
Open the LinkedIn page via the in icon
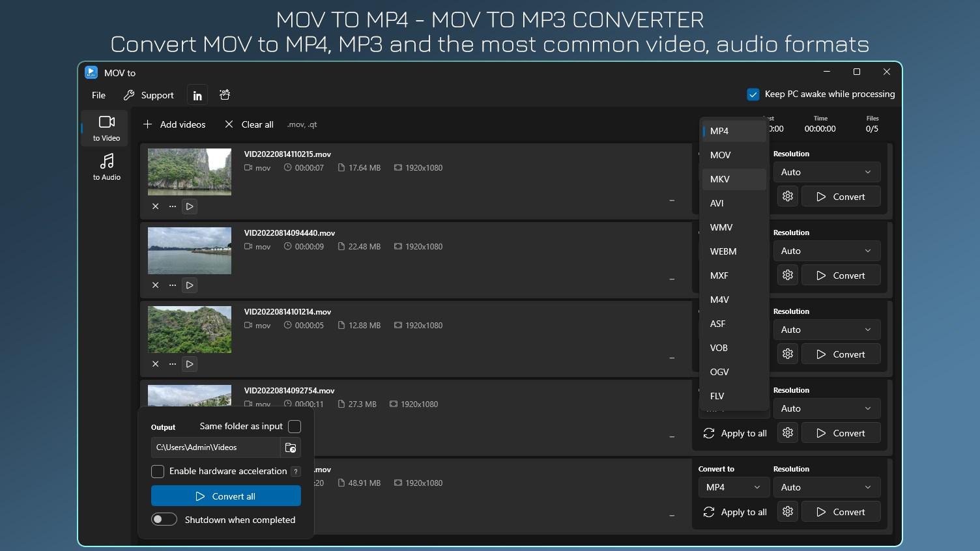pos(197,94)
